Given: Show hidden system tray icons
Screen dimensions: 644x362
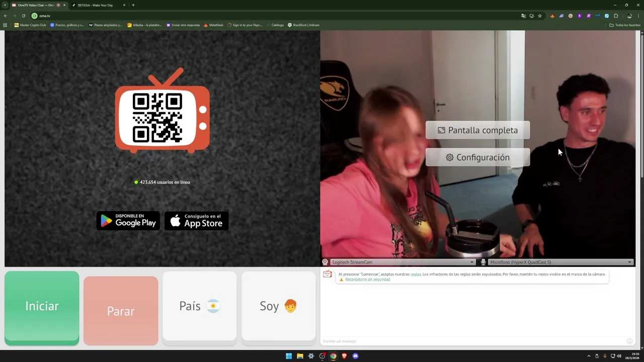Looking at the screenshot, I should pyautogui.click(x=589, y=356).
